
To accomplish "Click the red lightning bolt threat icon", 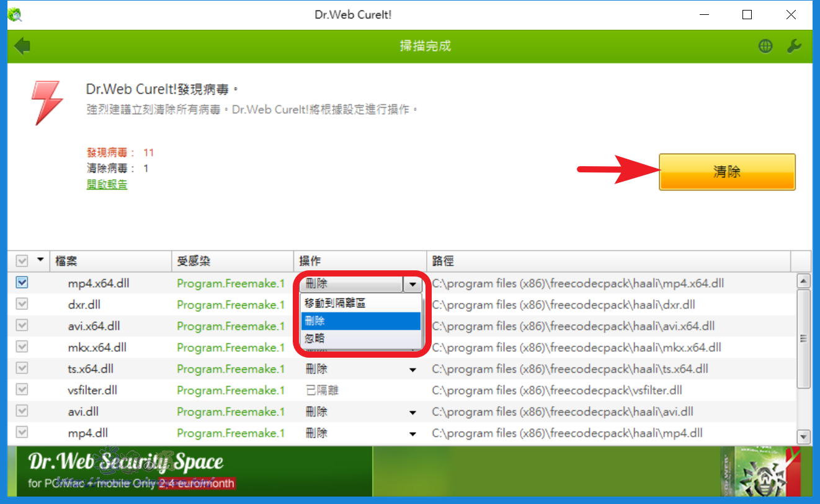I will pyautogui.click(x=48, y=103).
